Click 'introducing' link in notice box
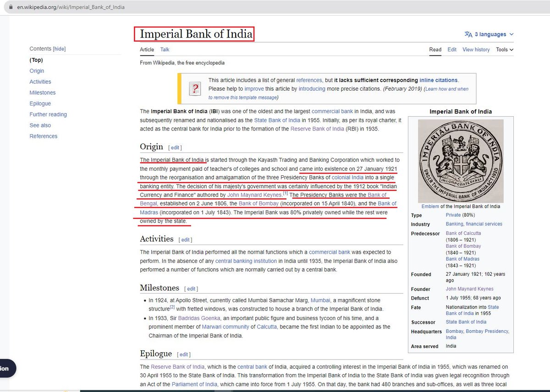Screen dimensions: 550x392 [312, 89]
